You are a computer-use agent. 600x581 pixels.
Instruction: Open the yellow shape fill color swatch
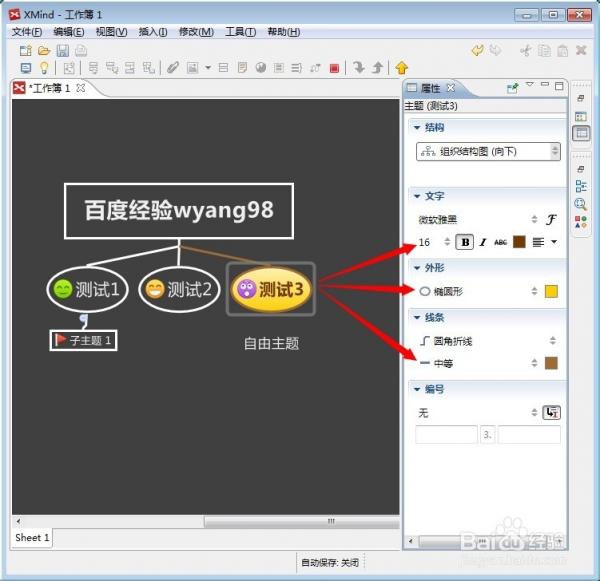[x=551, y=292]
